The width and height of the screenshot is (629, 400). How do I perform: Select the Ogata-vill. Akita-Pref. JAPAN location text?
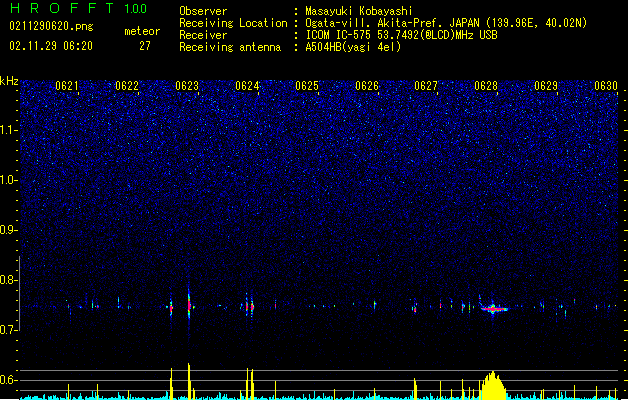446,23
